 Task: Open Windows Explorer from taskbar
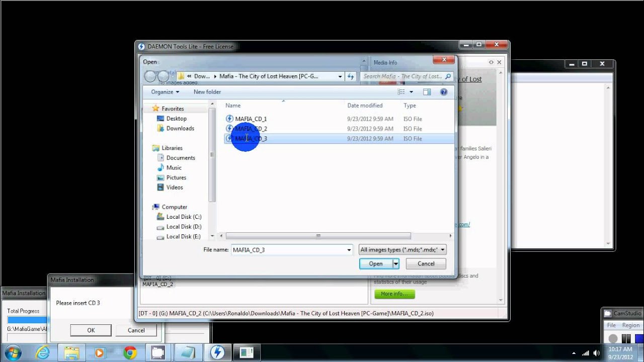pos(71,352)
